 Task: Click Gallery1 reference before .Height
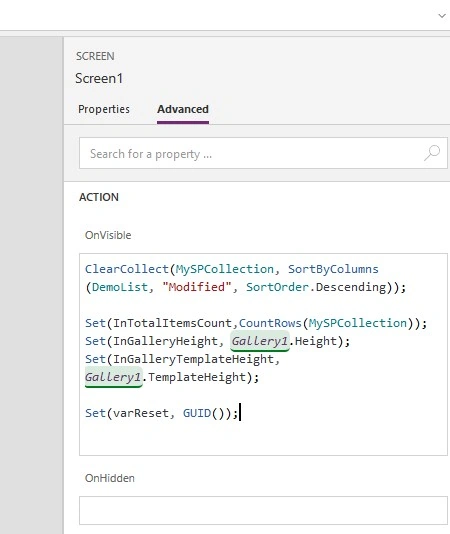point(260,341)
